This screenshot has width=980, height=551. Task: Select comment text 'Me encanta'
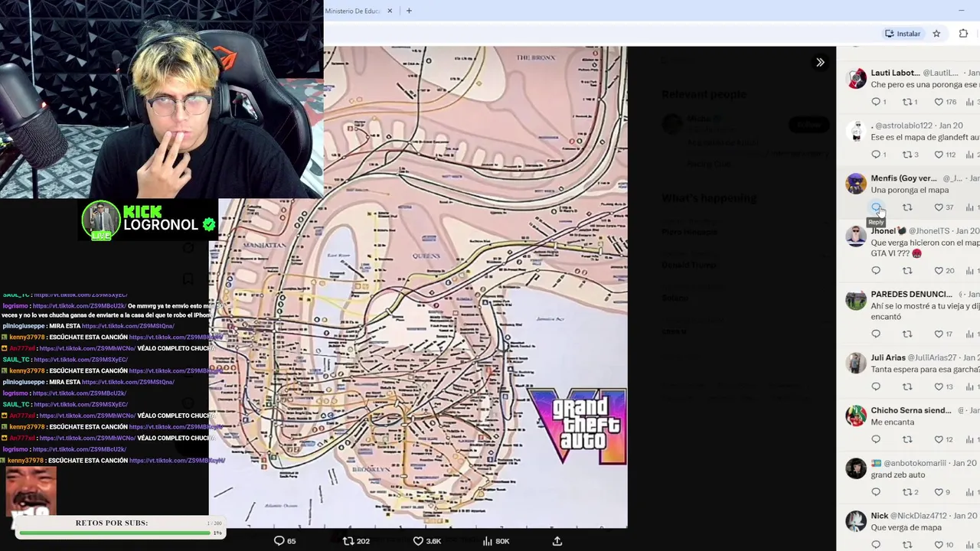(891, 422)
